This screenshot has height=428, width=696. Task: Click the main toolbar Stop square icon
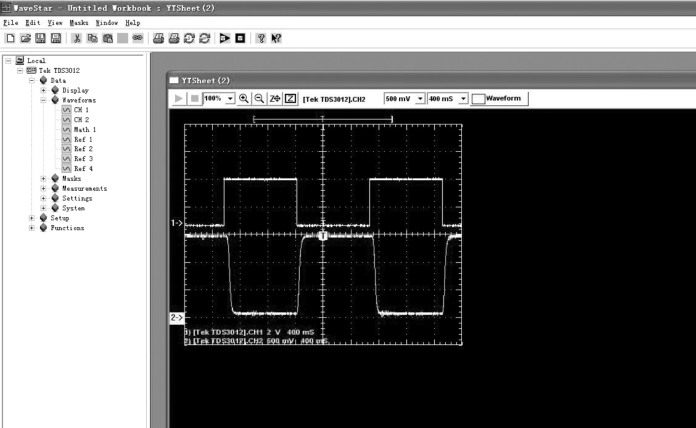coord(240,38)
